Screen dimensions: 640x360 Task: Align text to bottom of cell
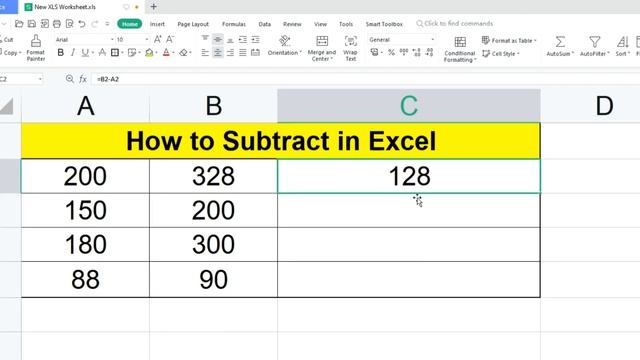230,40
